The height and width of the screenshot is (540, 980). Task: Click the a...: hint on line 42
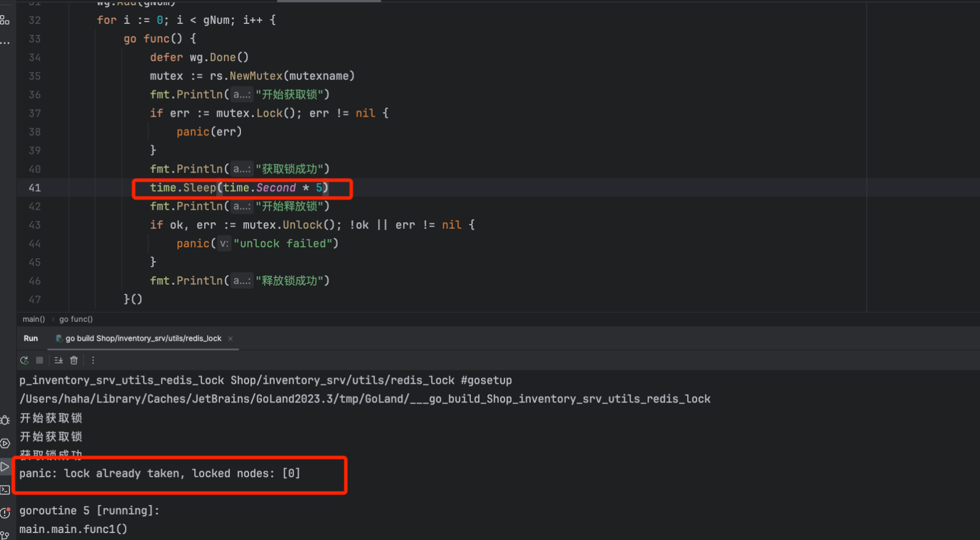242,206
